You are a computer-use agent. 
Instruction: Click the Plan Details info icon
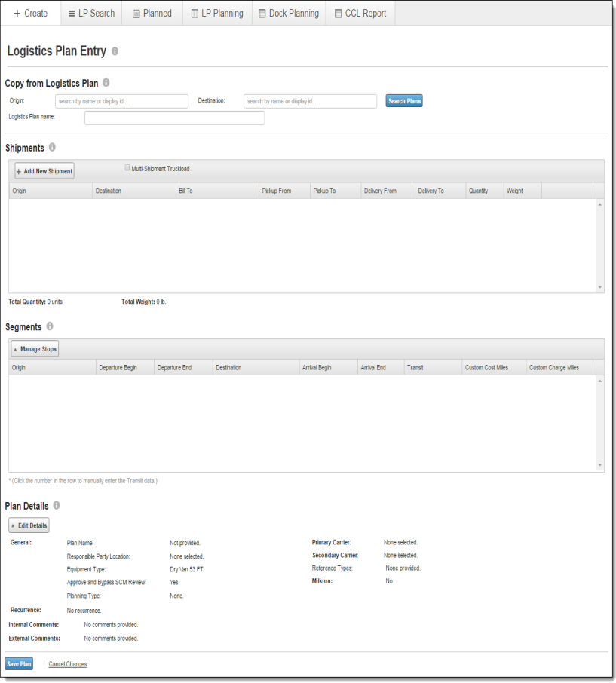click(x=57, y=506)
